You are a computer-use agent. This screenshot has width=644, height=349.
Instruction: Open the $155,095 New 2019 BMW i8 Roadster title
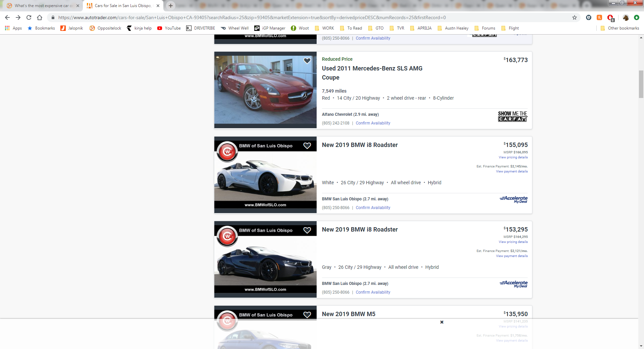click(x=360, y=145)
